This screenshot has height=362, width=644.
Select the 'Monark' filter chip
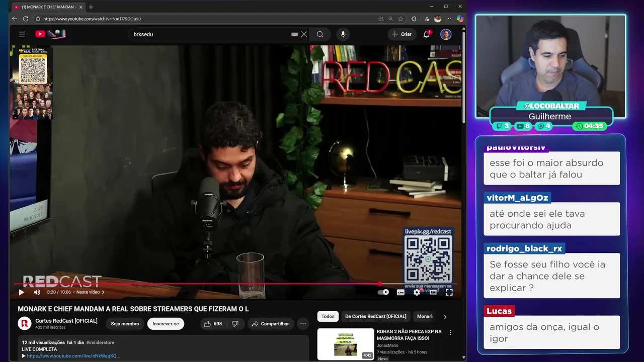point(425,316)
